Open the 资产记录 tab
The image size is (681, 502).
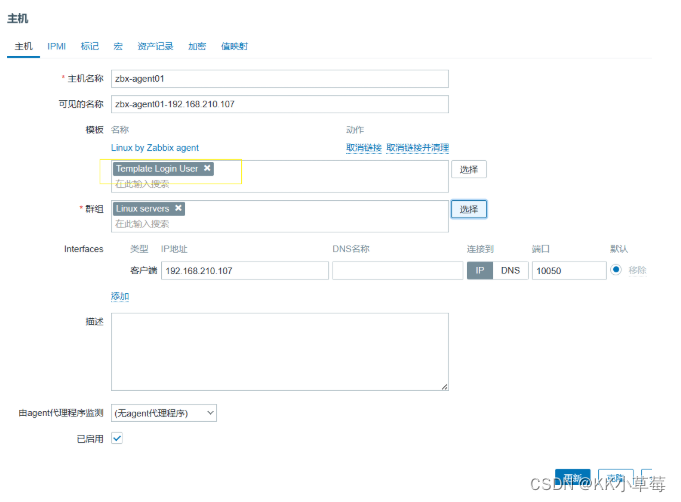[x=155, y=46]
